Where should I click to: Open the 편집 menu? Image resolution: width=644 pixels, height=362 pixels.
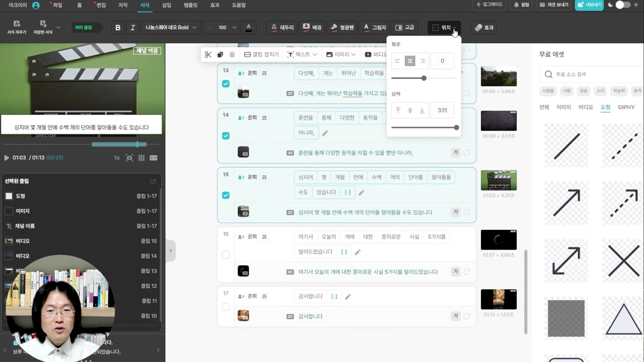point(101,5)
